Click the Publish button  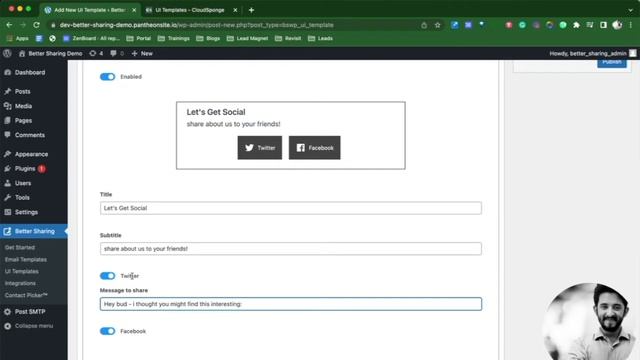612,62
